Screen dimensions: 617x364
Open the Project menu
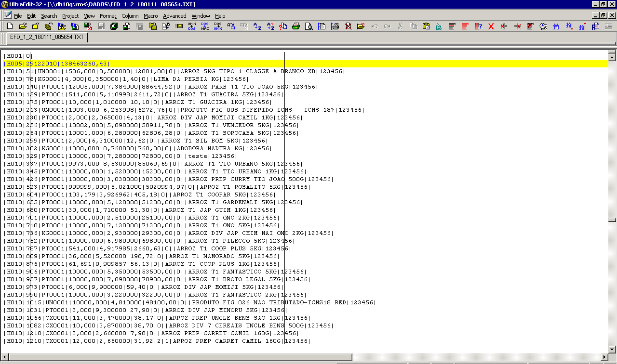click(x=70, y=16)
